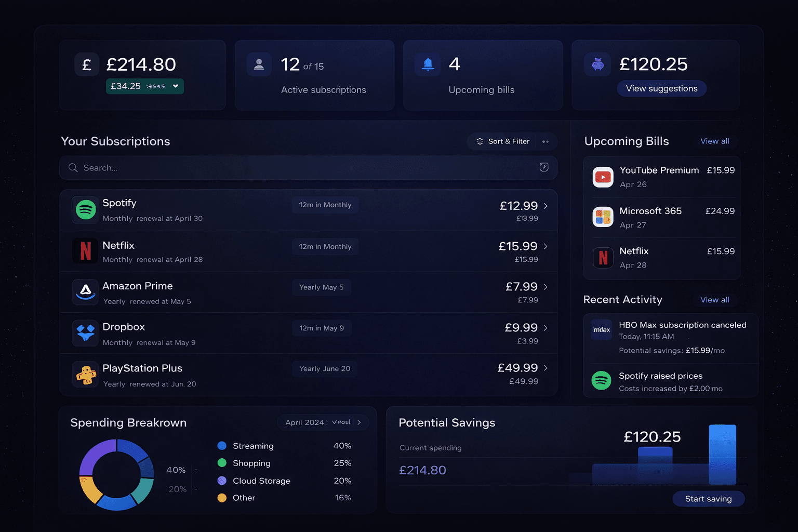Click the Streaming 40% legend row
798x532 pixels.
pyautogui.click(x=284, y=446)
